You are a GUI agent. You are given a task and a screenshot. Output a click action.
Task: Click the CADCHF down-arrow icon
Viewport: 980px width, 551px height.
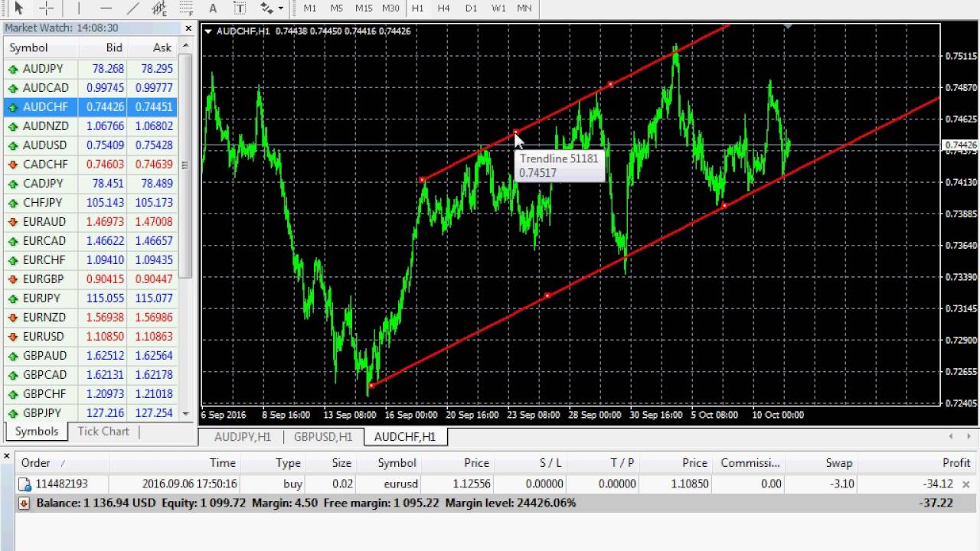coord(13,165)
